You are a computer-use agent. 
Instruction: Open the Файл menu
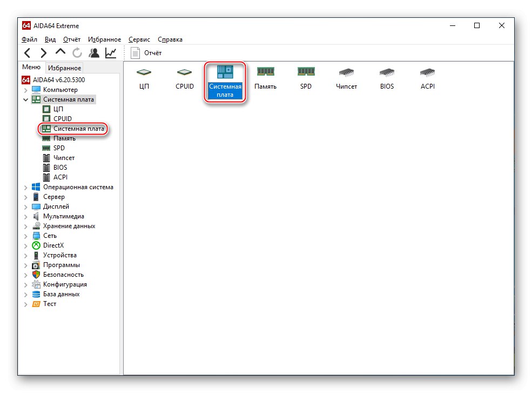tap(30, 39)
